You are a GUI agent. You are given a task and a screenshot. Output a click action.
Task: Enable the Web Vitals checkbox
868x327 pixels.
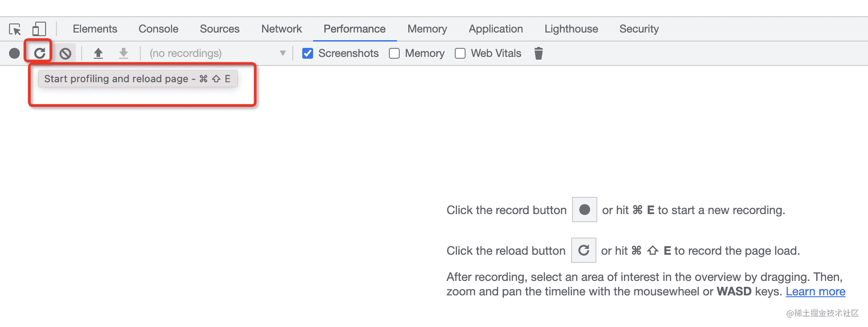click(460, 54)
